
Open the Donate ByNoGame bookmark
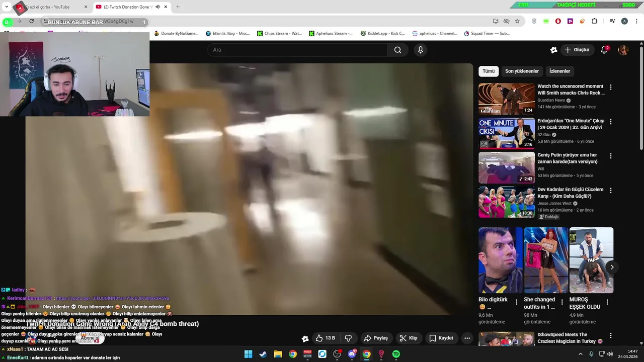tap(176, 34)
